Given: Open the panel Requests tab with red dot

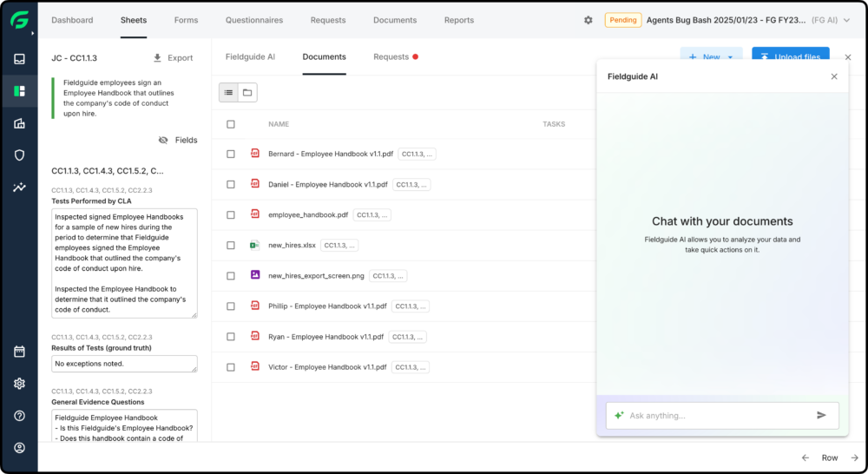Looking at the screenshot, I should (395, 56).
